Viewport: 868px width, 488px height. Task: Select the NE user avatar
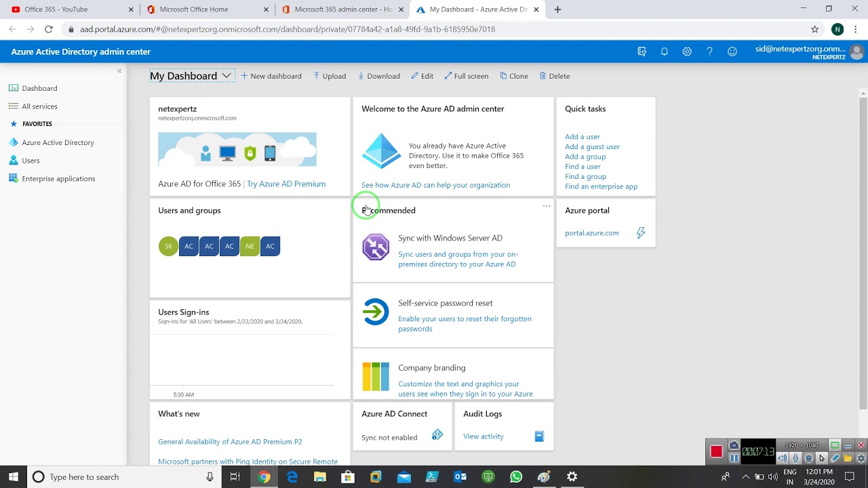pyautogui.click(x=250, y=246)
